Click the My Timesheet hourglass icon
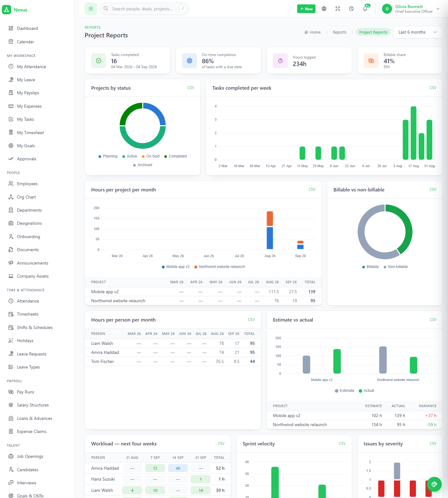The width and height of the screenshot is (448, 498). pyautogui.click(x=11, y=133)
